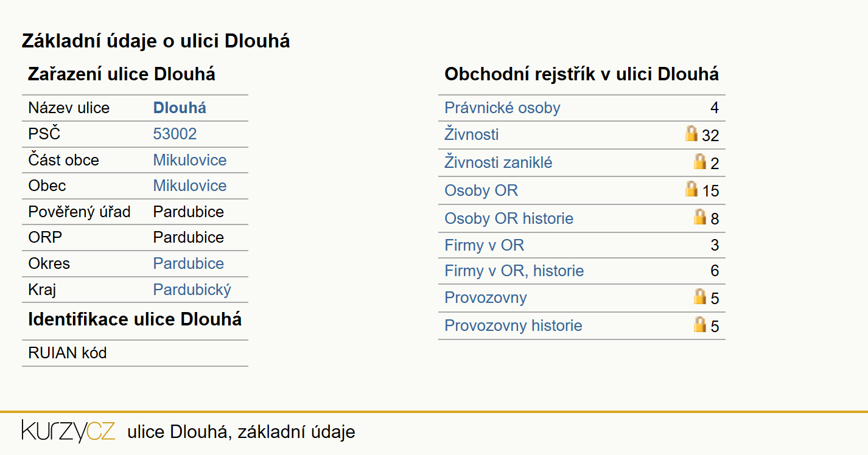Open Osoby OR historie listing
868x455 pixels.
click(509, 218)
